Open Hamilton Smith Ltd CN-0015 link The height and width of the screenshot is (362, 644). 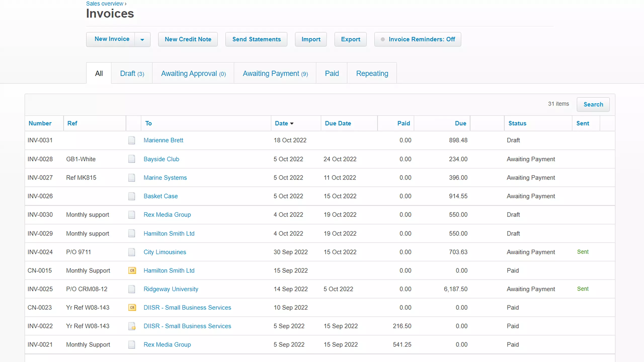point(169,270)
